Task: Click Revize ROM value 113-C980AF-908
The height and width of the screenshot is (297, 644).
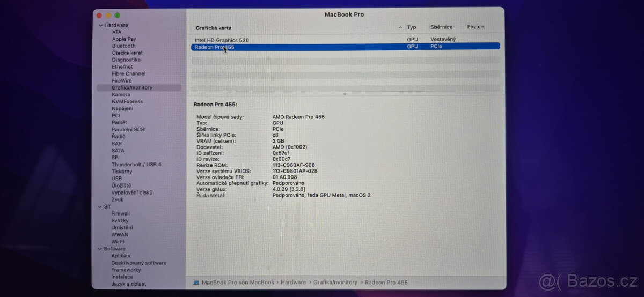Action: (x=294, y=165)
